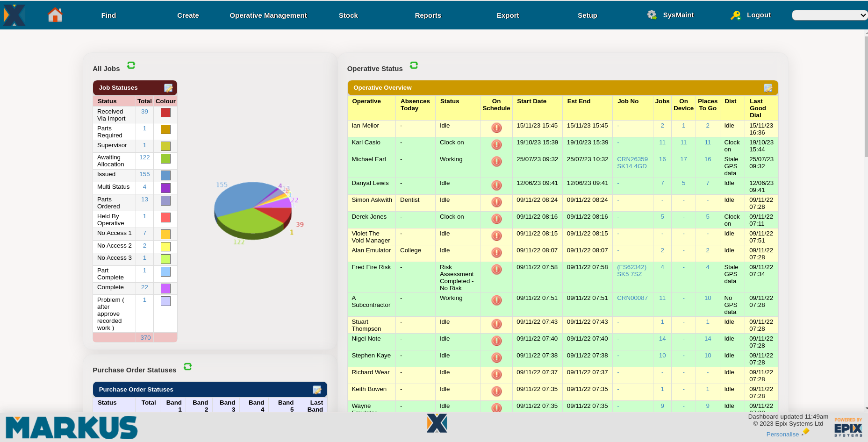The width and height of the screenshot is (868, 442).
Task: Click the Personalise link in the footer
Action: click(x=783, y=434)
